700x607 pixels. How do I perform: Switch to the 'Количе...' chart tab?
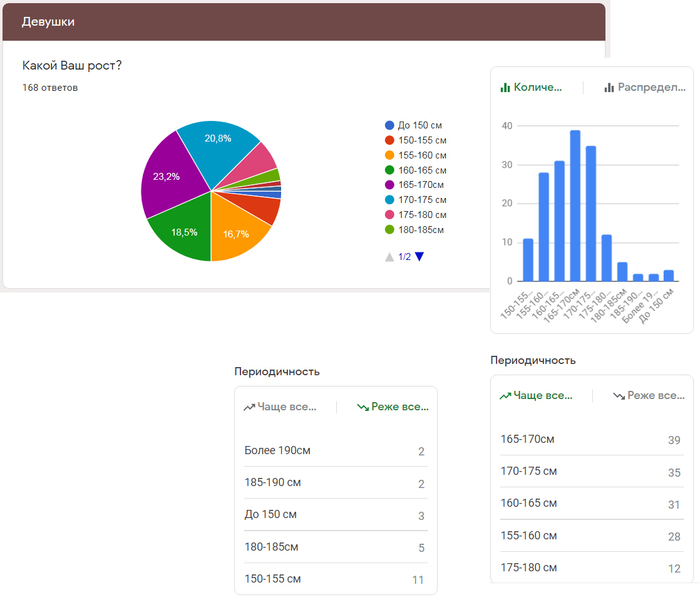coord(531,87)
